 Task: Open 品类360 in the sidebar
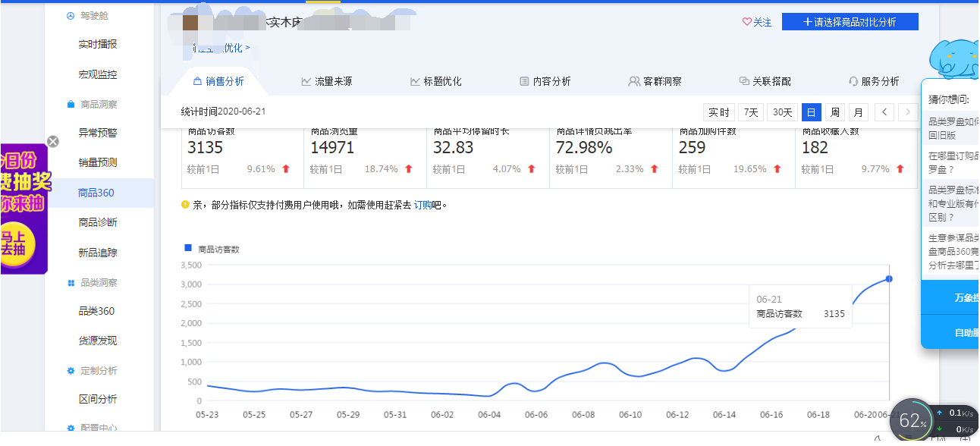point(96,311)
